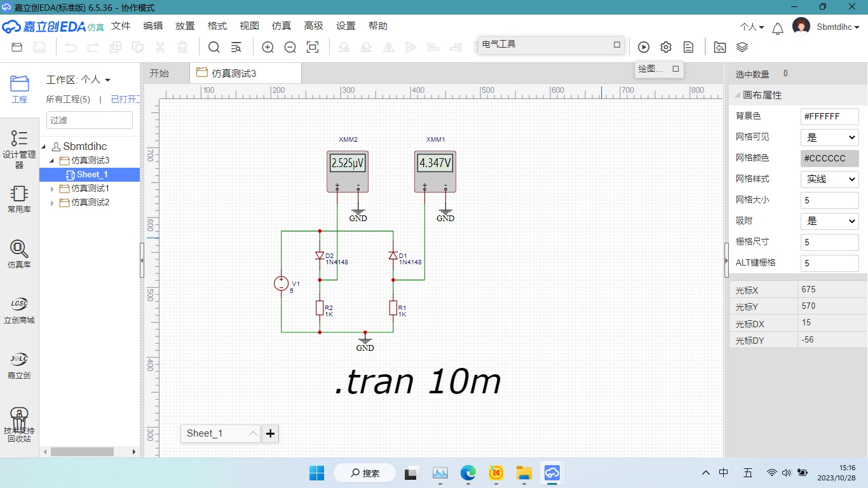Click the 网格颜色 #CCCCCC color swatch
This screenshot has height=488, width=868.
tap(829, 158)
